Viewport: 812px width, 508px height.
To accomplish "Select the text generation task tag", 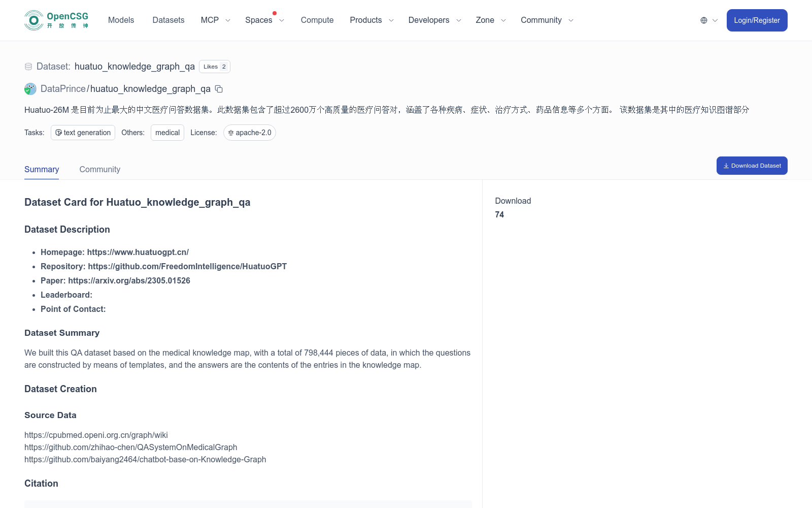I will point(83,133).
